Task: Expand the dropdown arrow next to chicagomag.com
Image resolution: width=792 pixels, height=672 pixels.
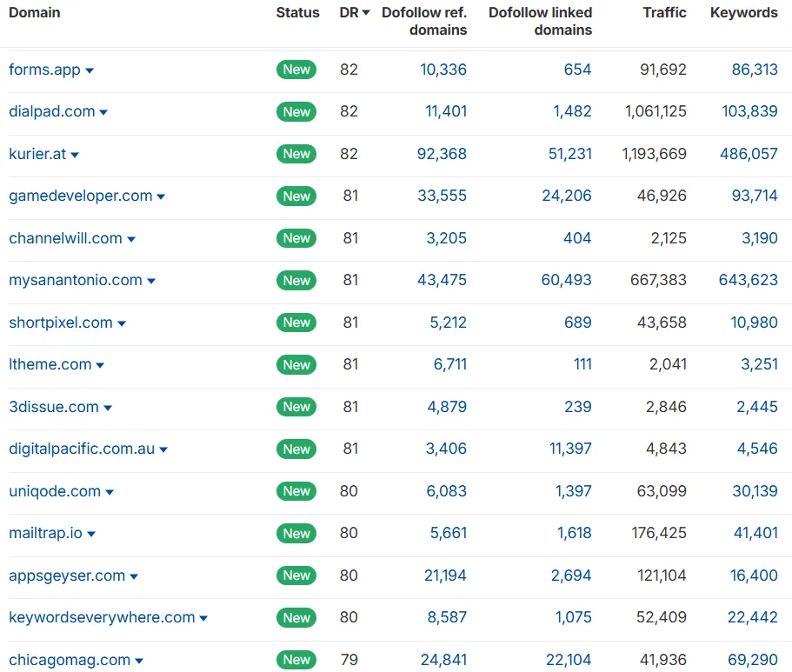Action: coord(139,662)
